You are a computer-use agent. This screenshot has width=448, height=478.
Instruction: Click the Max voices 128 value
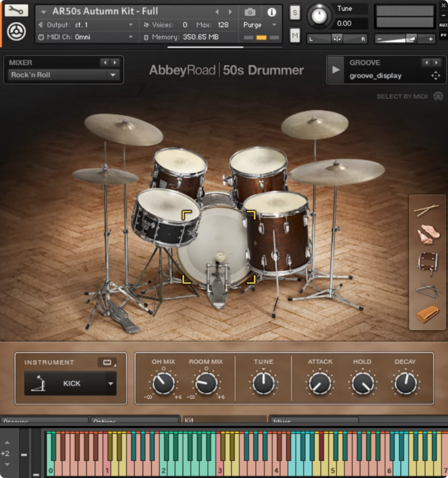(x=223, y=25)
